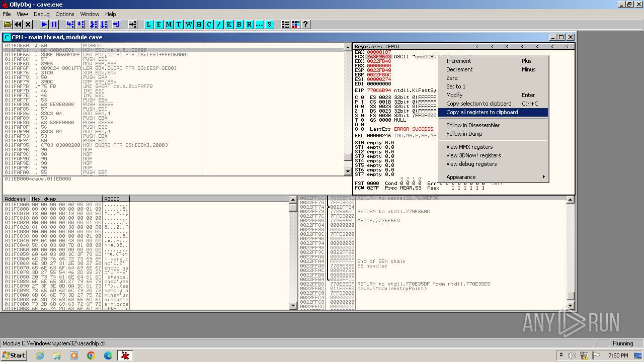Show Memory map window (M button)

point(169,24)
